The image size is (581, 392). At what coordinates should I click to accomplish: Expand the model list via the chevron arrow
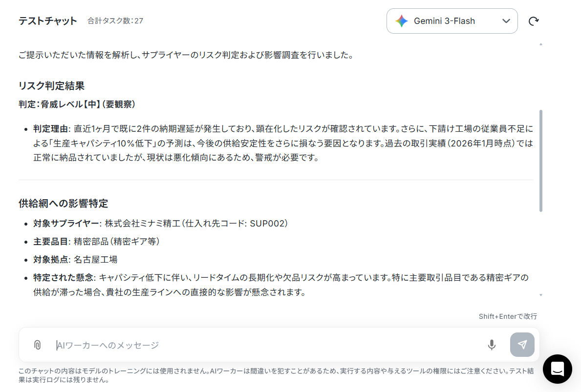tap(506, 21)
